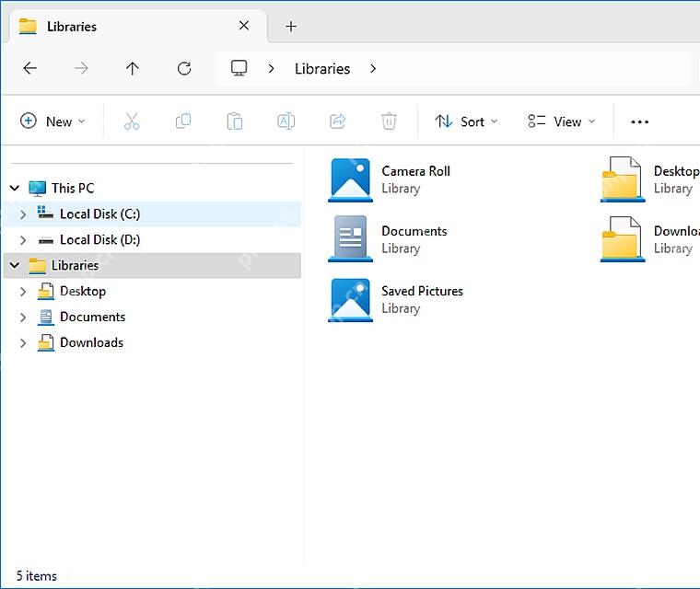Select the Desktop library icon in main pane
700x589 pixels.
coord(623,179)
